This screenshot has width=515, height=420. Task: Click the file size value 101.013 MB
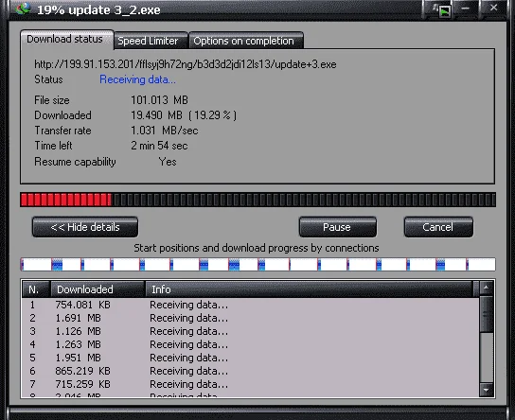160,100
